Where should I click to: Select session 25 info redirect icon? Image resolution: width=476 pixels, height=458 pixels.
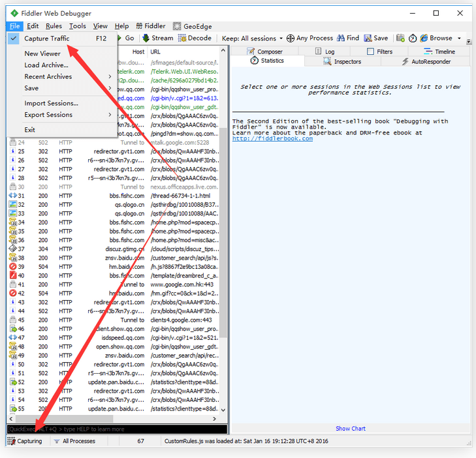click(13, 151)
